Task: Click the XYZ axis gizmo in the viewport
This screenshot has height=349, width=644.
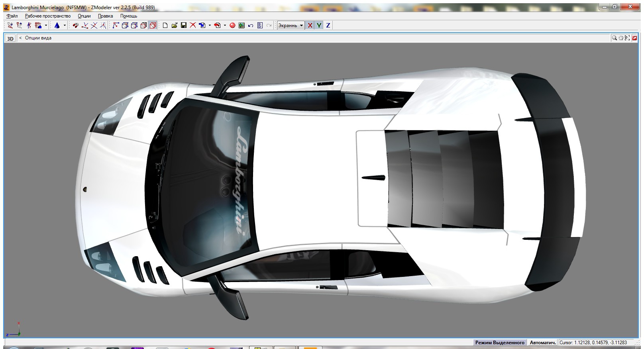Action: pos(13,330)
